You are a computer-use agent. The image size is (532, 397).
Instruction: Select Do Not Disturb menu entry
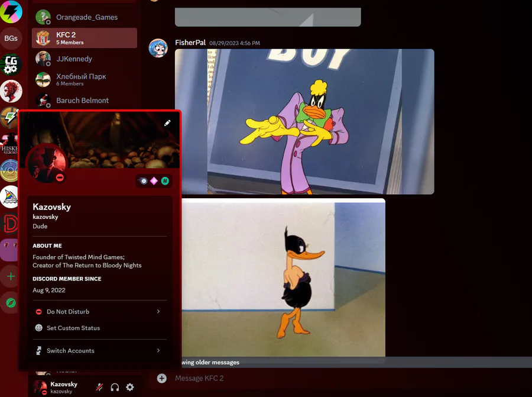coord(99,311)
